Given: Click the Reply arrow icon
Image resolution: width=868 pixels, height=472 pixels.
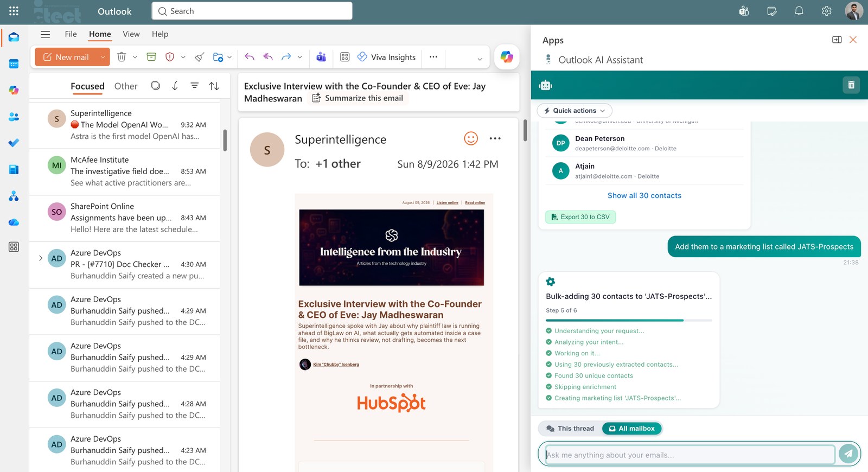Looking at the screenshot, I should [x=250, y=57].
